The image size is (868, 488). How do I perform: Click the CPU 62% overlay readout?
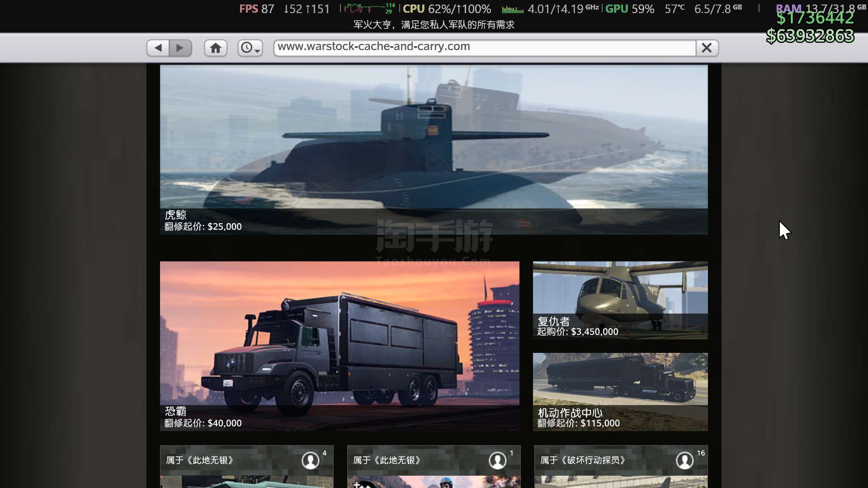pyautogui.click(x=447, y=9)
